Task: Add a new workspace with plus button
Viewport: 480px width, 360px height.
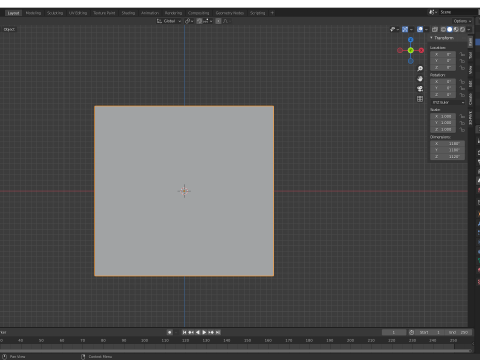Action: tap(272, 13)
